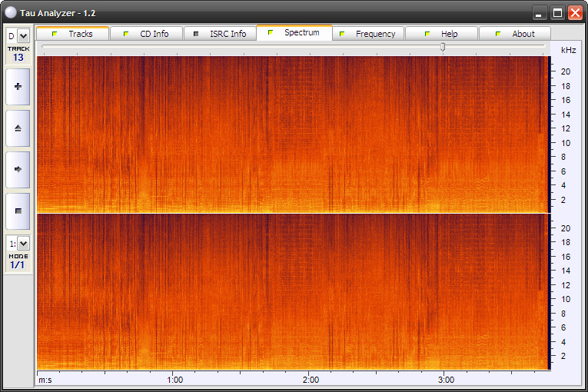Screen dimensions: 588x392
Task: Click the lower channel spectrogram
Action: [x=292, y=292]
